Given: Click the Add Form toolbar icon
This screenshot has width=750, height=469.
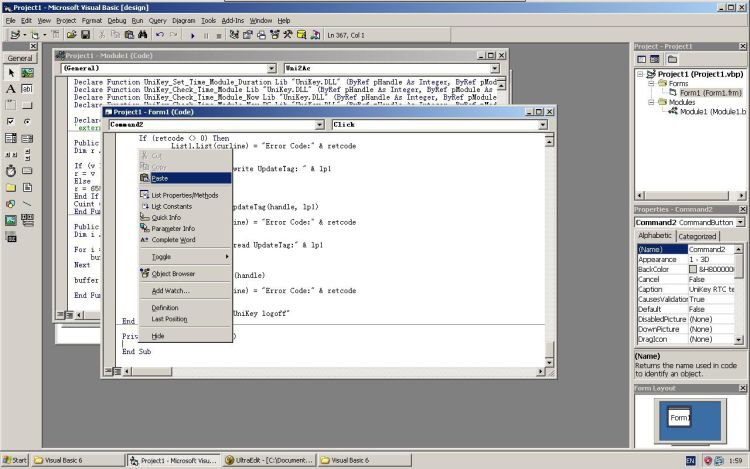Looking at the screenshot, I should [x=34, y=35].
